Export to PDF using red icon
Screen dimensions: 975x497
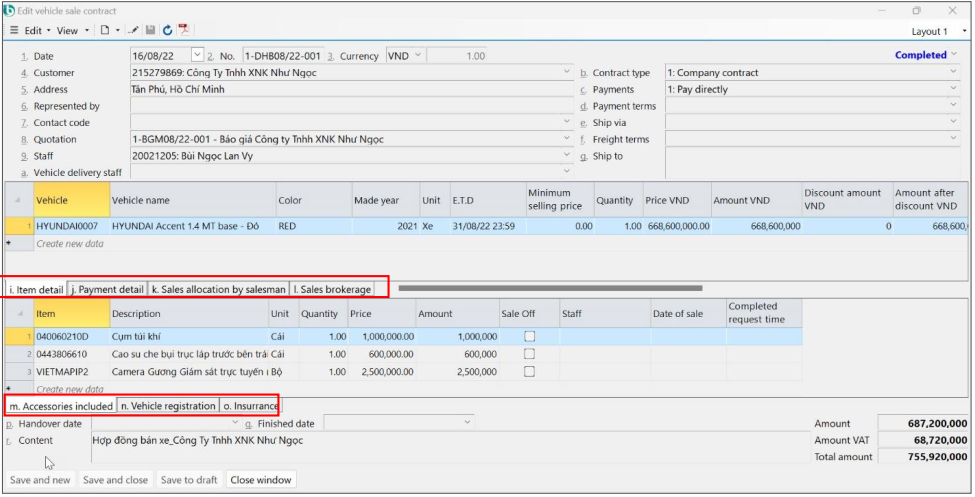tap(184, 31)
